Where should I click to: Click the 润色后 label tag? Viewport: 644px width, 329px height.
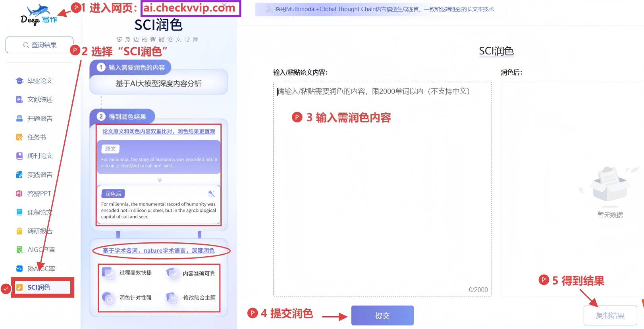tap(113, 194)
